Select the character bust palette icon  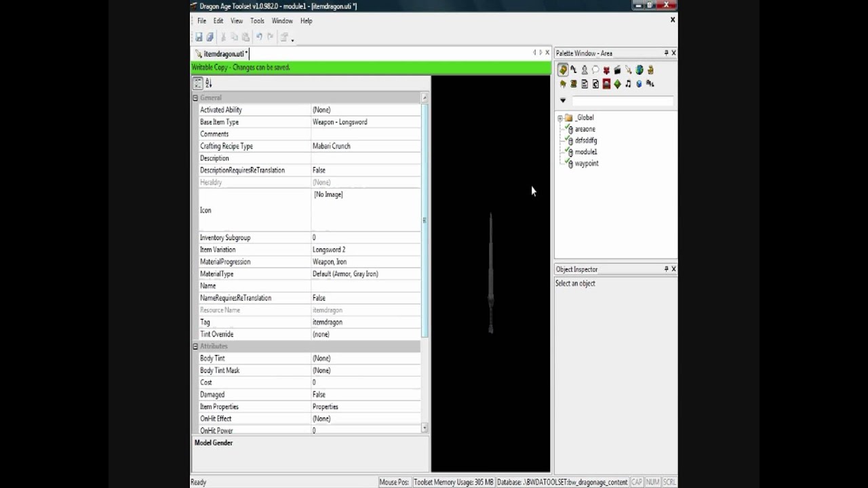[585, 70]
